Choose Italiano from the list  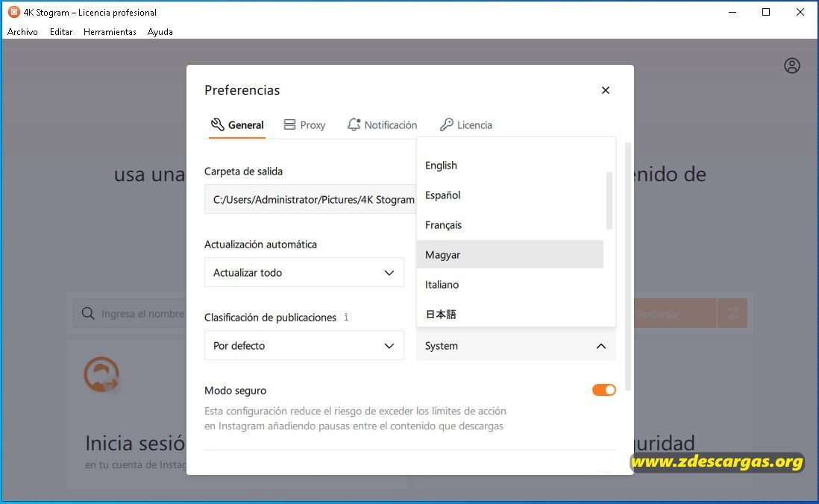pos(509,285)
